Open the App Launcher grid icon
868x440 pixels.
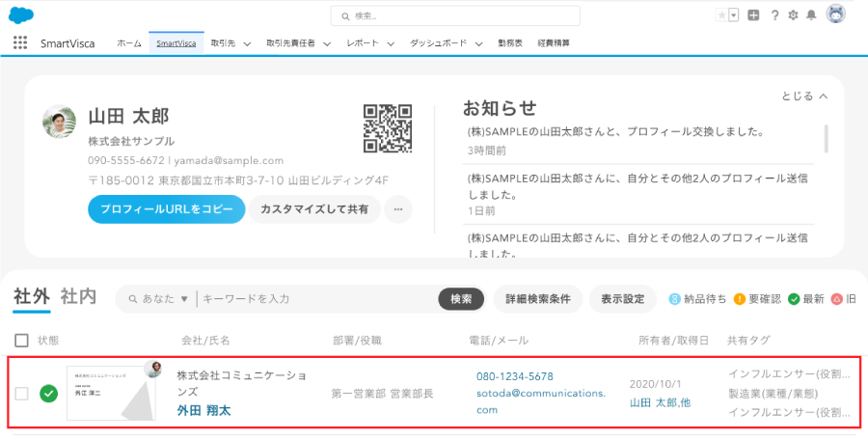coord(20,43)
